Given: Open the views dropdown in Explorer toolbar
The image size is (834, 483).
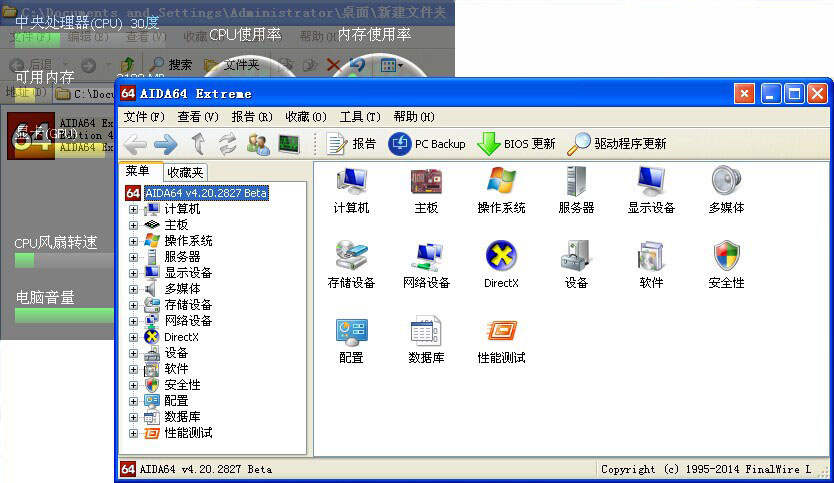Looking at the screenshot, I should (392, 65).
